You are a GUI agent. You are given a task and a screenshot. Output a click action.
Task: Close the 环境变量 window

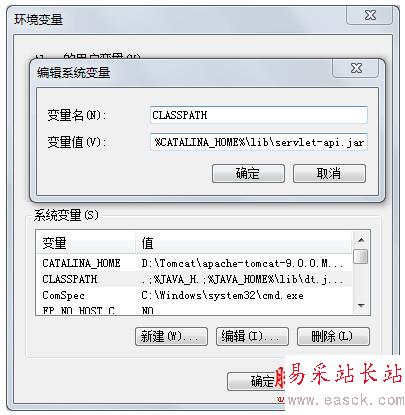pos(370,15)
